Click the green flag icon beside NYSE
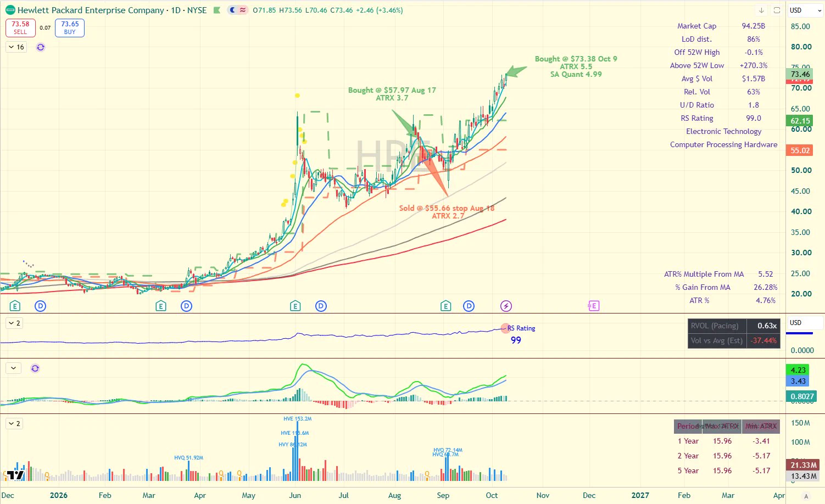The height and width of the screenshot is (504, 825). (x=217, y=10)
